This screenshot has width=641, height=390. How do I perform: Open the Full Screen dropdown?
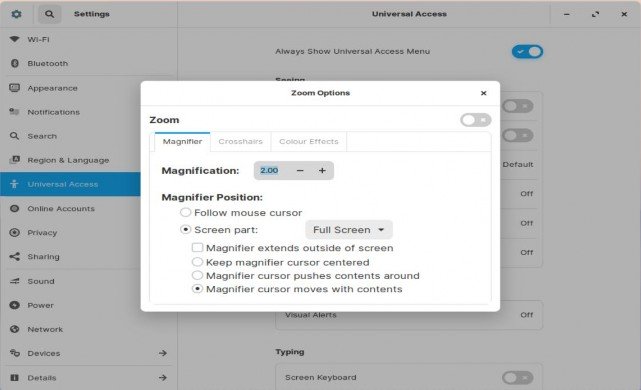(x=349, y=230)
